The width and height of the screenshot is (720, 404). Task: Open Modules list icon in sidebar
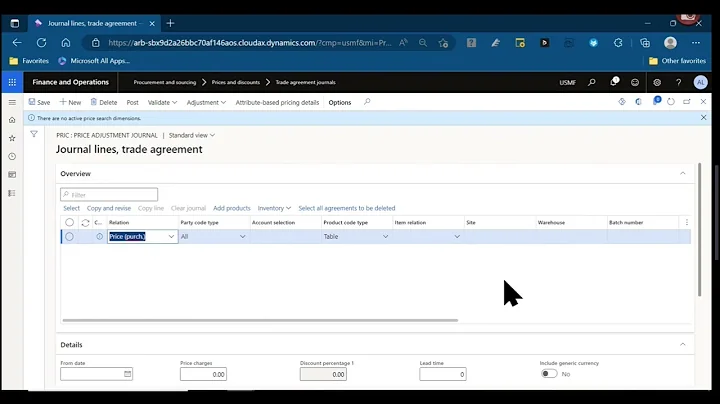click(12, 193)
